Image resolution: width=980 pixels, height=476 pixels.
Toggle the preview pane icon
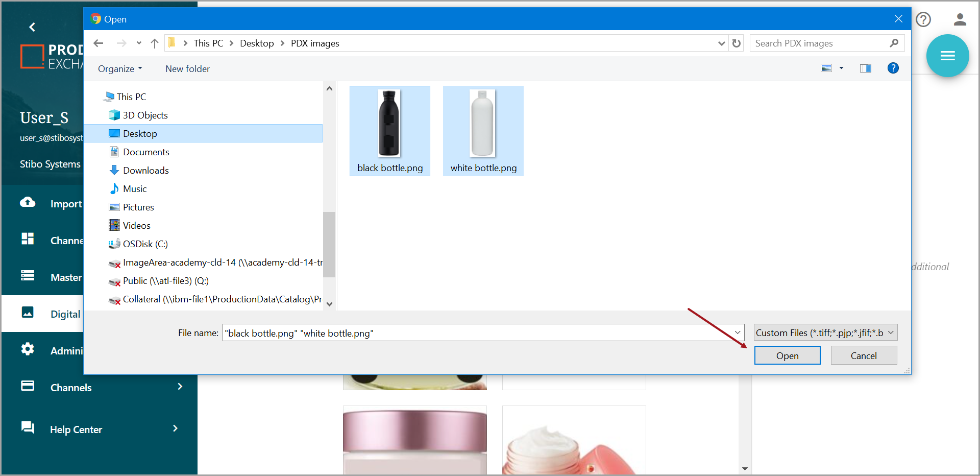click(x=865, y=68)
